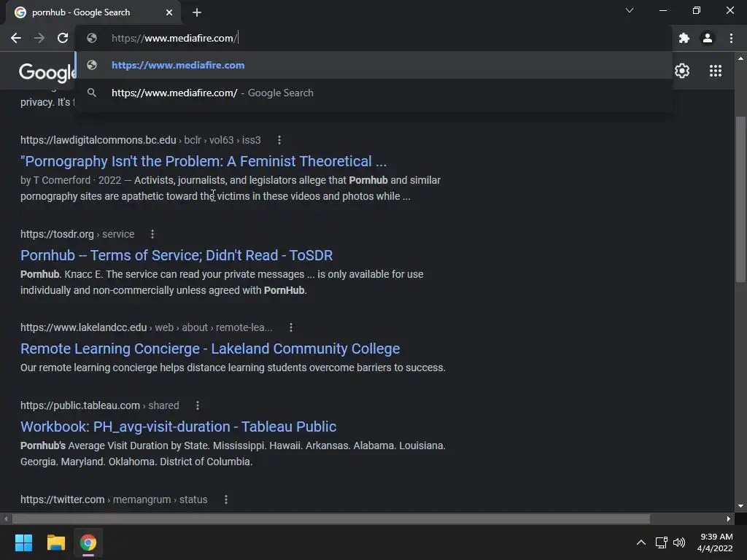The height and width of the screenshot is (560, 747).
Task: Click the public.tableau.com › shared breadcrumb
Action: click(99, 405)
